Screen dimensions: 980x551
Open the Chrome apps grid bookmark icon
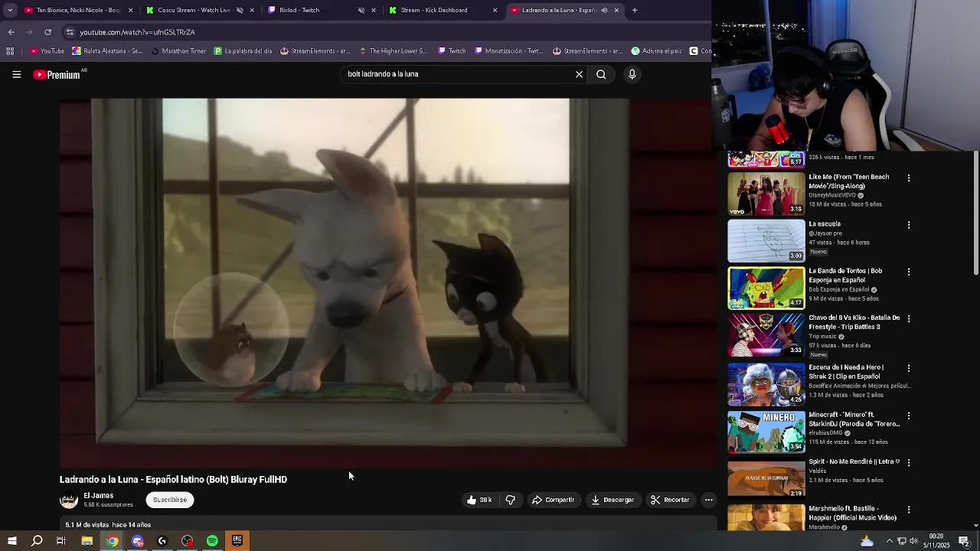(x=10, y=51)
